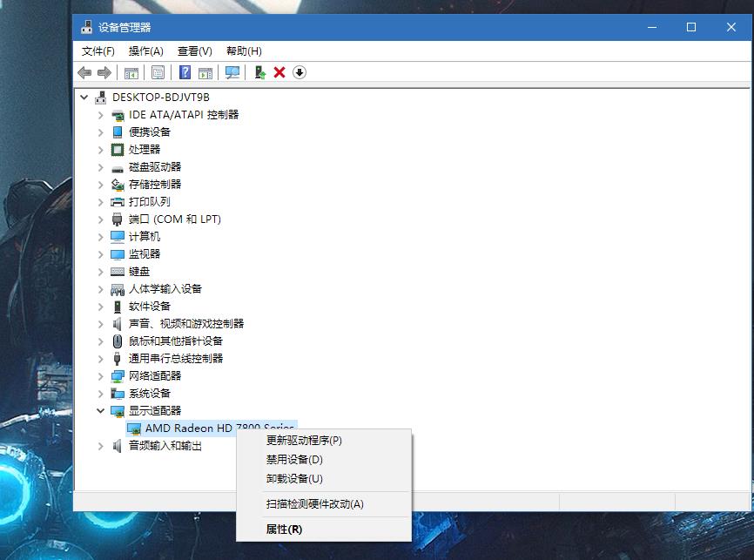
Task: Collapse the DESKTOP-BDJVT9B root node
Action: pyautogui.click(x=84, y=97)
